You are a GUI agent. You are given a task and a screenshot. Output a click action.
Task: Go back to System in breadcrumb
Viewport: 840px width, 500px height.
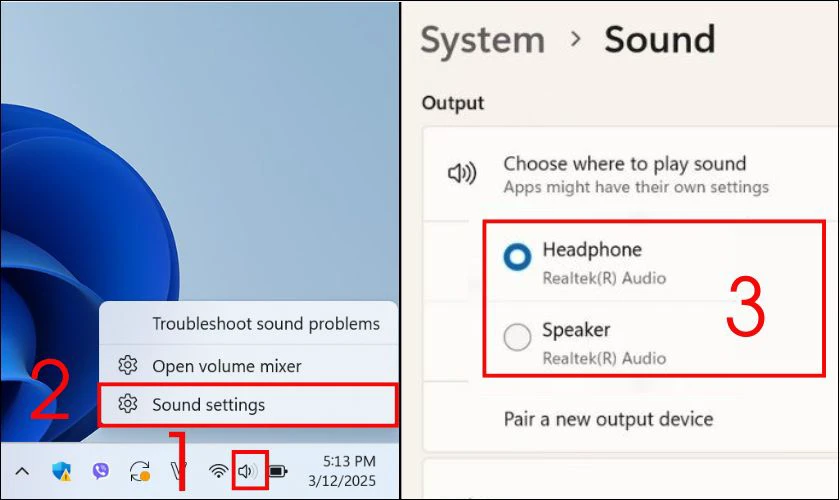483,40
